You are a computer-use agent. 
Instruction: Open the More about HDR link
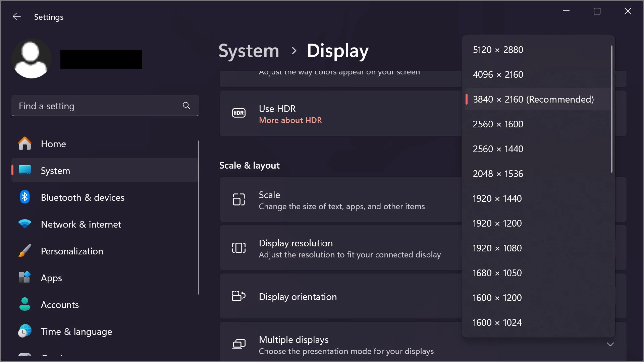(290, 120)
